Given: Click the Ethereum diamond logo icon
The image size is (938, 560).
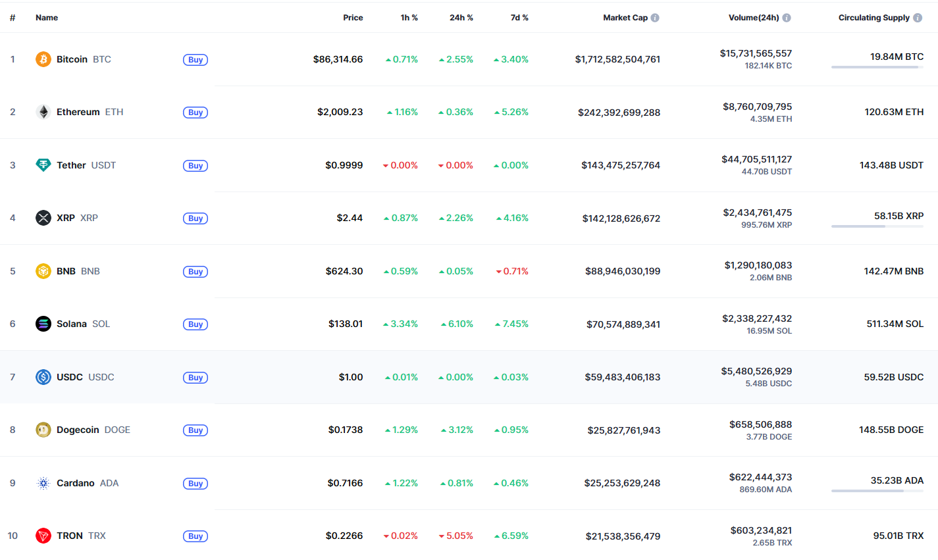Looking at the screenshot, I should point(43,112).
